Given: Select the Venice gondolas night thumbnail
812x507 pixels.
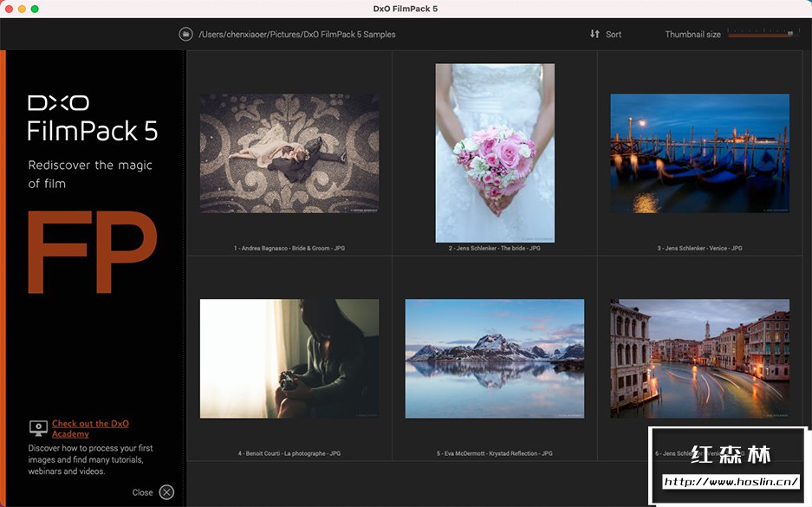Looking at the screenshot, I should 699,153.
